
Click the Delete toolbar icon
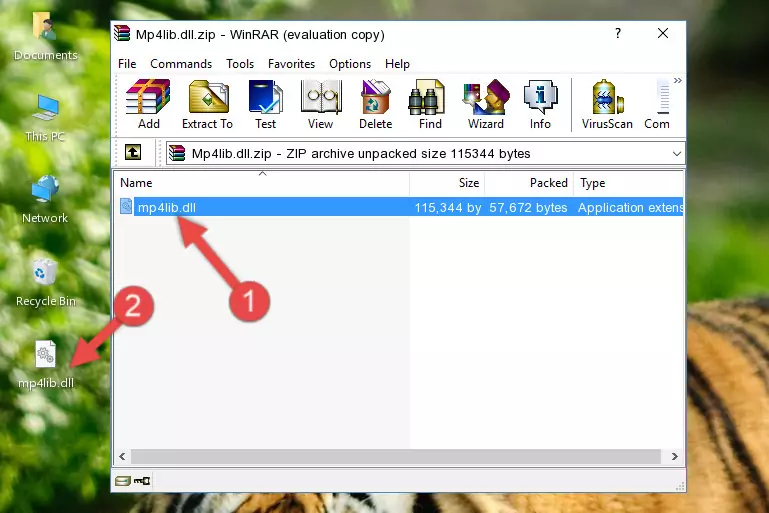tap(375, 104)
